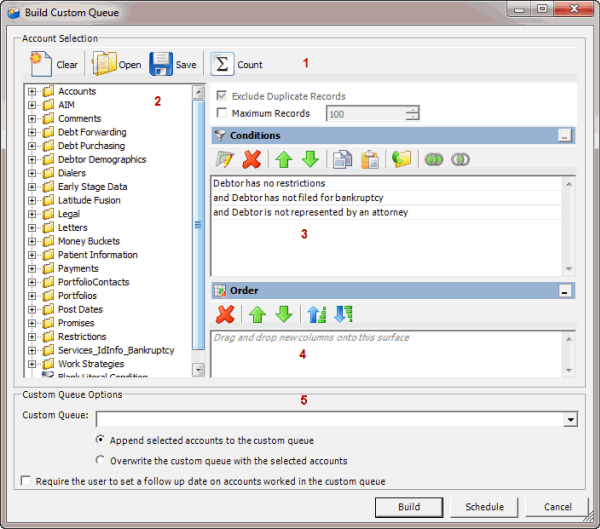Click the Accounts folder icon
The image size is (600, 529).
48,91
